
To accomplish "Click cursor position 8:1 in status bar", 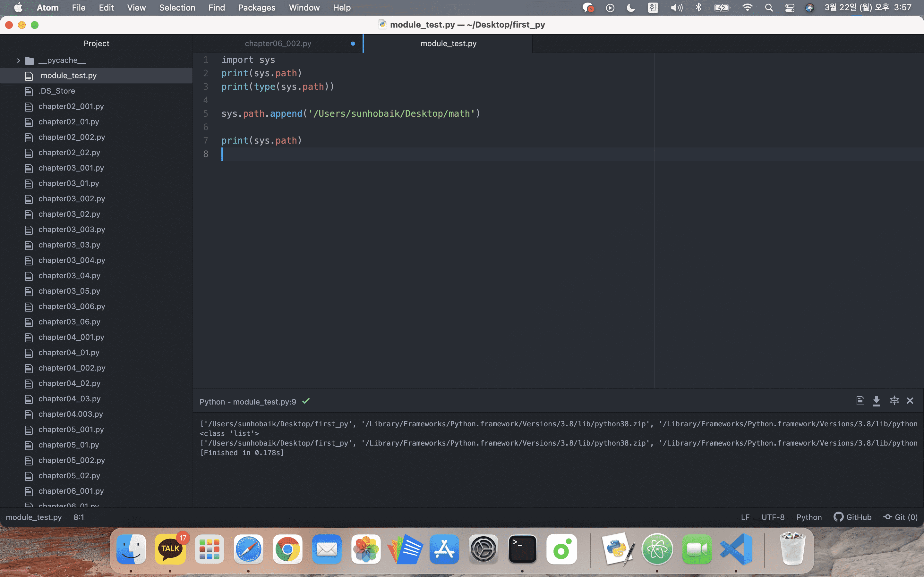I will coord(79,517).
